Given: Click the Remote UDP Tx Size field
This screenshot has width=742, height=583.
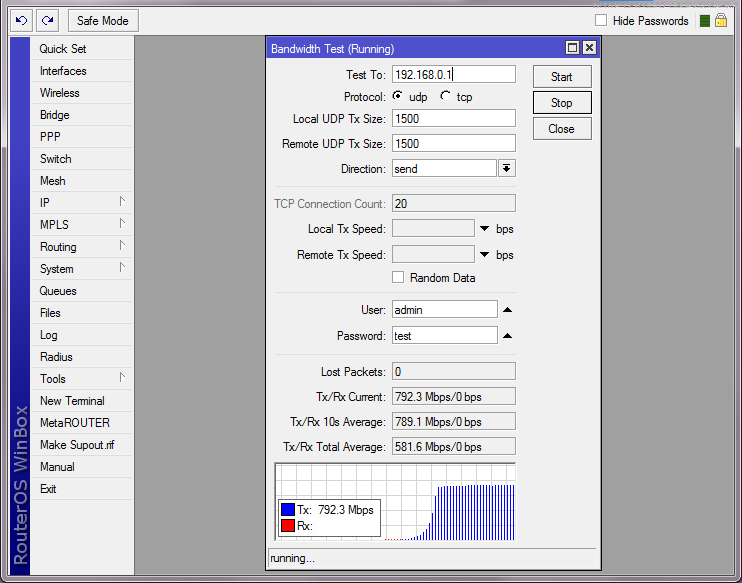Looking at the screenshot, I should click(453, 143).
